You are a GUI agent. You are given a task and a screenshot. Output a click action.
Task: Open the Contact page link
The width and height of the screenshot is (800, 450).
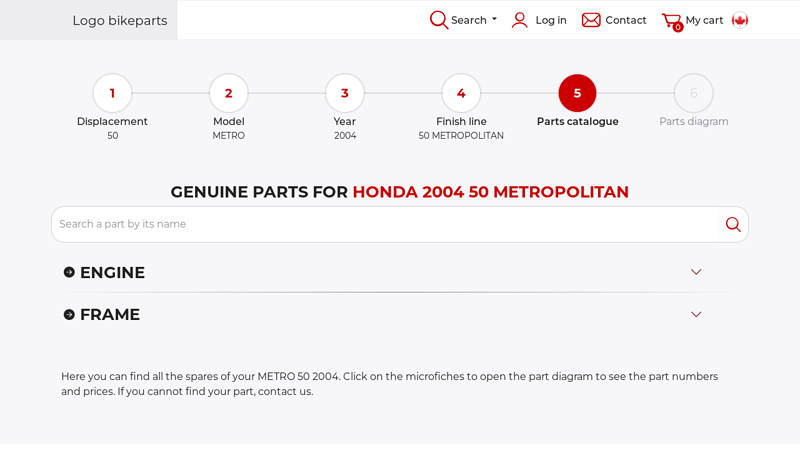pyautogui.click(x=626, y=20)
